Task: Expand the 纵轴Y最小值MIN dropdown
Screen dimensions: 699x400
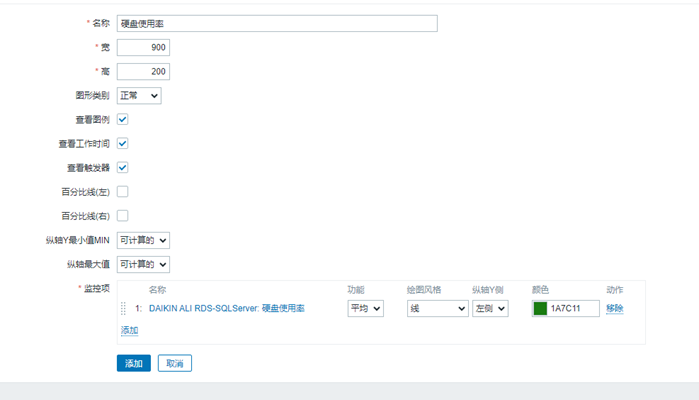Action: tap(143, 240)
